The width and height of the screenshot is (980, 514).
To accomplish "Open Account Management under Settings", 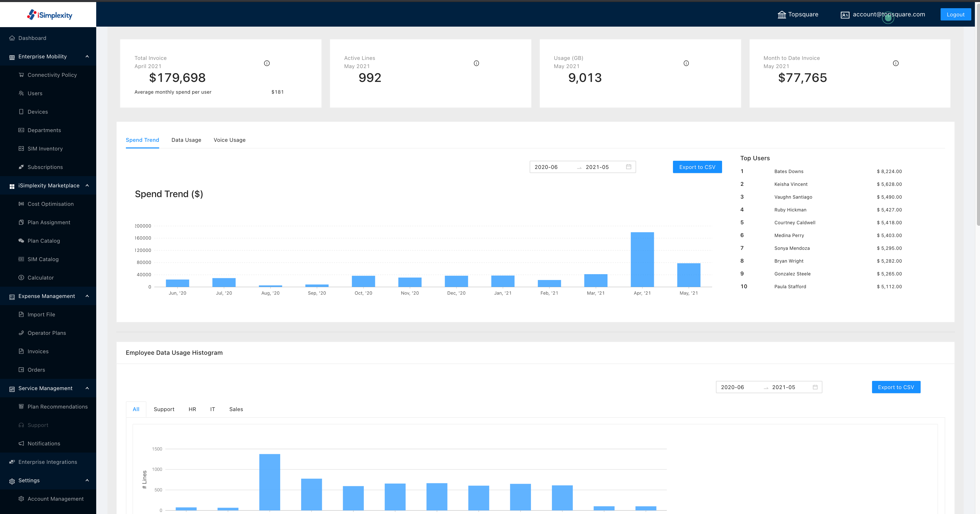I will [55, 498].
